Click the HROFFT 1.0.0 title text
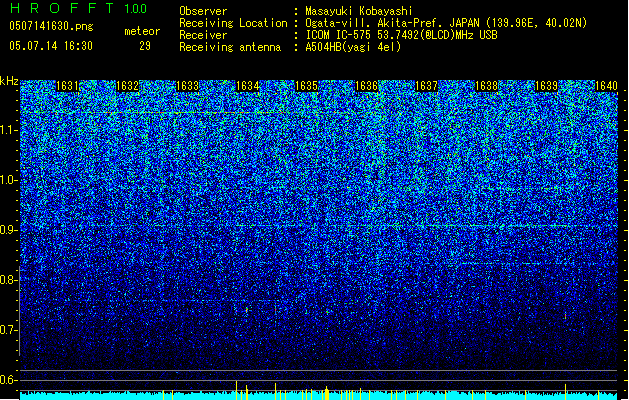Viewport: 629px width, 400px height. 79,8
